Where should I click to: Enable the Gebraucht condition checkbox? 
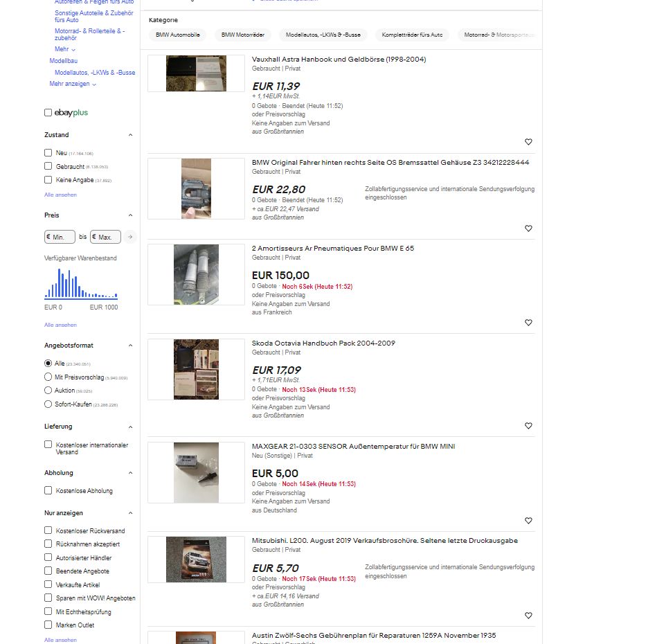tap(48, 166)
